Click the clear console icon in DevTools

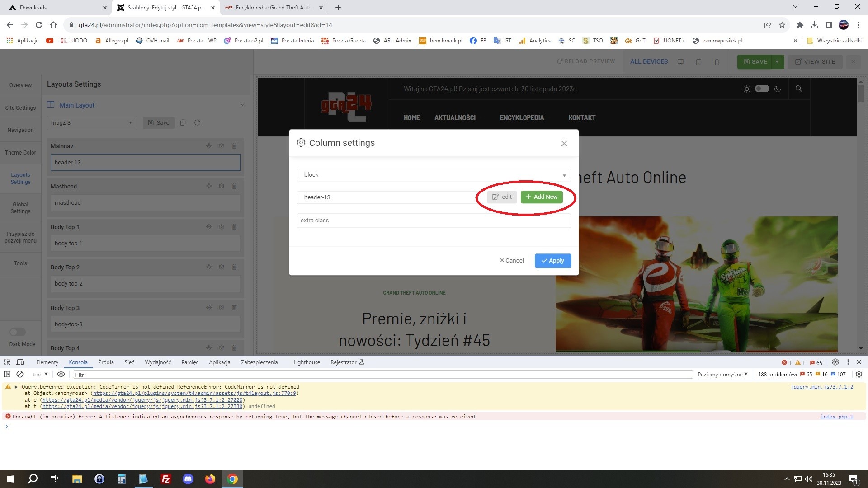(x=20, y=374)
